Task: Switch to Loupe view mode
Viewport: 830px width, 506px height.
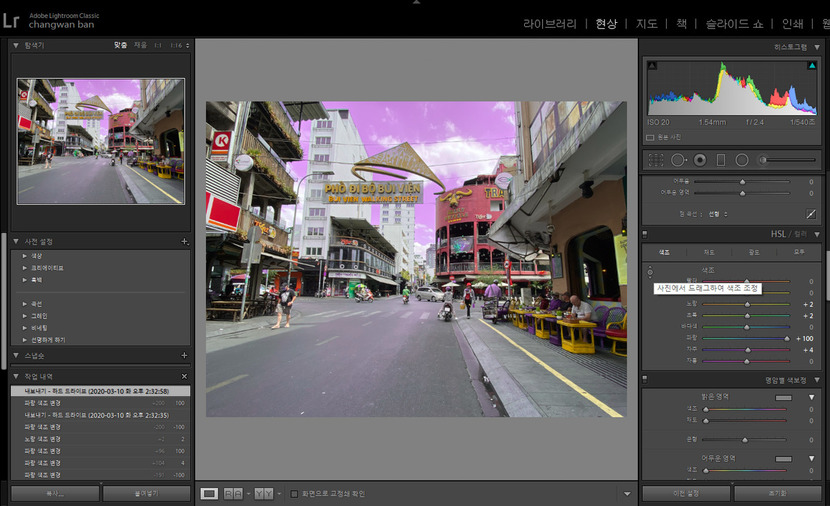Action: pos(209,494)
